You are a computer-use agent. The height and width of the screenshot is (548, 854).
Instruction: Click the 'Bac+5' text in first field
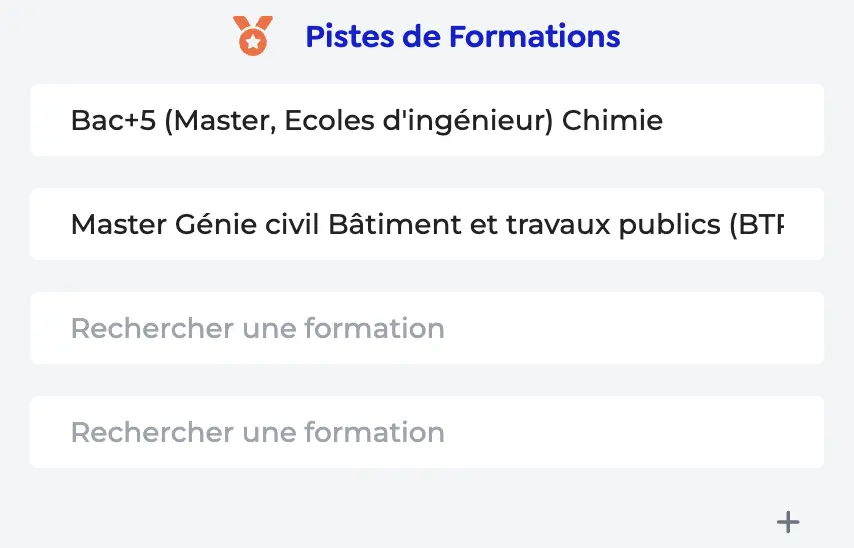coord(112,121)
